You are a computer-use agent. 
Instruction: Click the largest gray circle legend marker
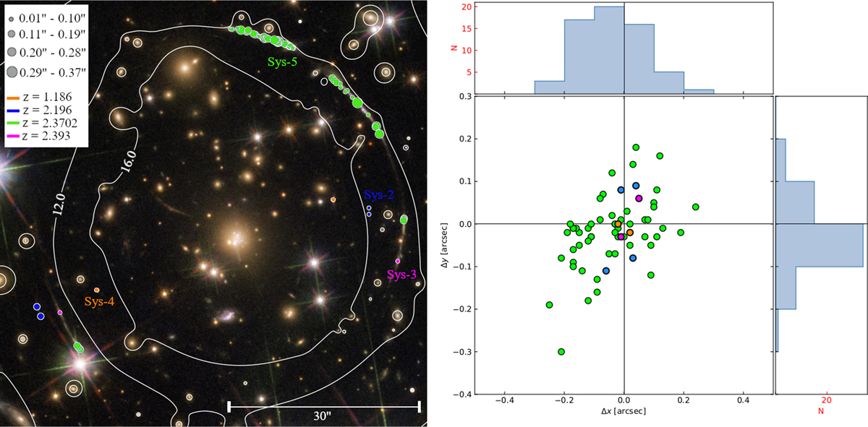coord(14,72)
